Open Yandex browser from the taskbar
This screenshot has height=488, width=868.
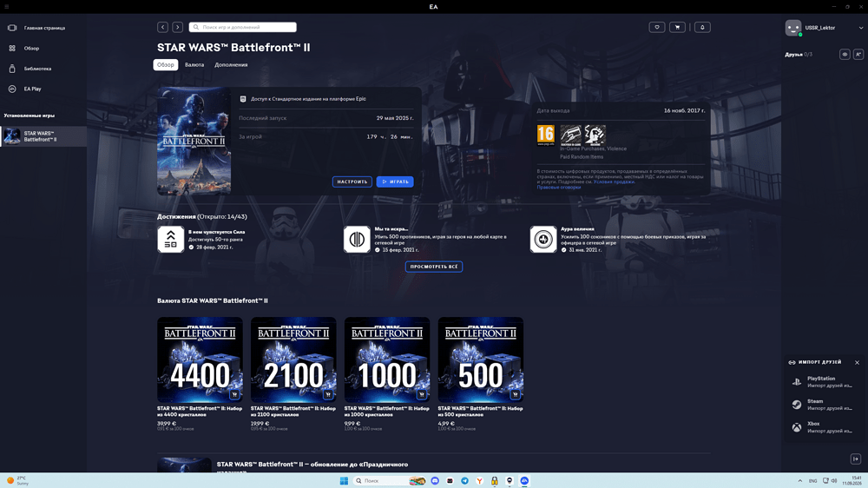(479, 480)
